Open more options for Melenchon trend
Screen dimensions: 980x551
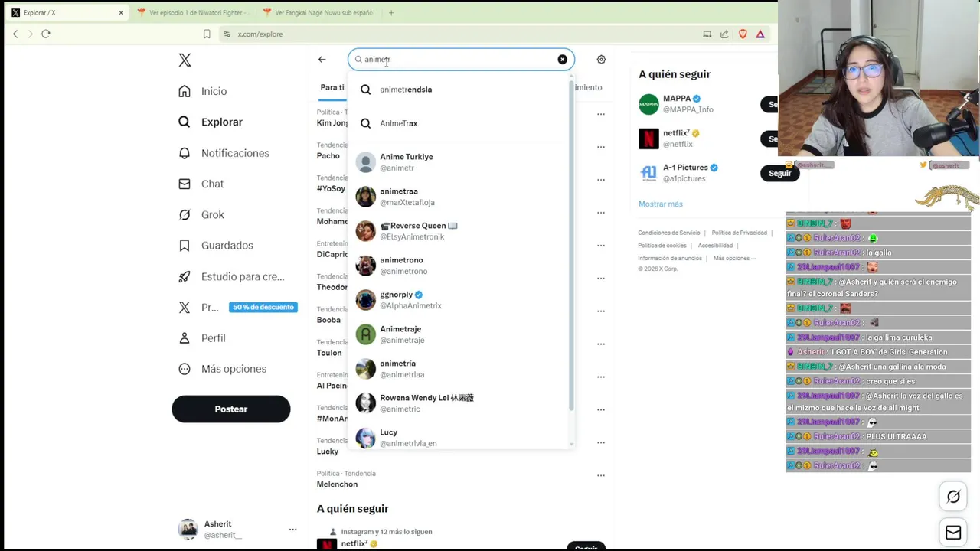(601, 475)
